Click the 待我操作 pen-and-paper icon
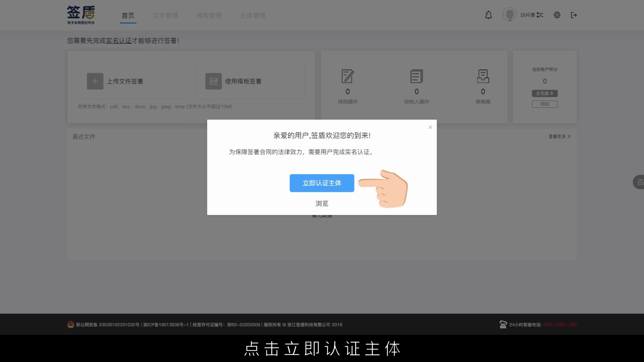The image size is (644, 362). (x=347, y=76)
